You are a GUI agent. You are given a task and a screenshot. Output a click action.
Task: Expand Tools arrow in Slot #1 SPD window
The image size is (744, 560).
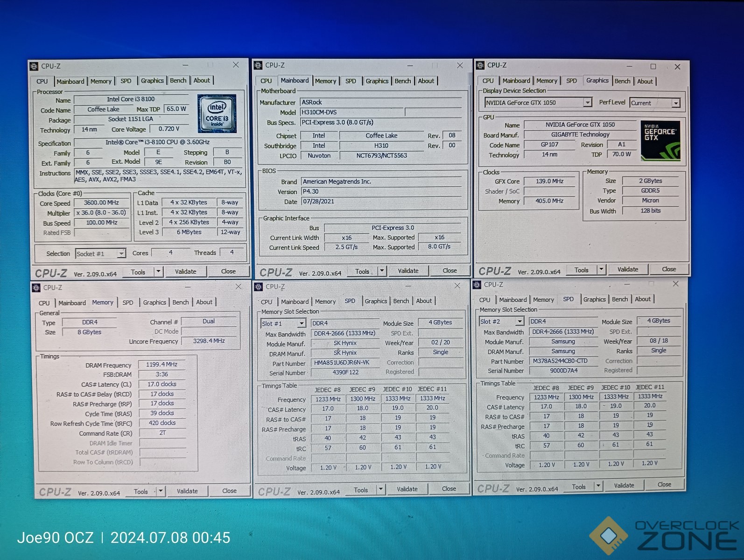tap(381, 489)
